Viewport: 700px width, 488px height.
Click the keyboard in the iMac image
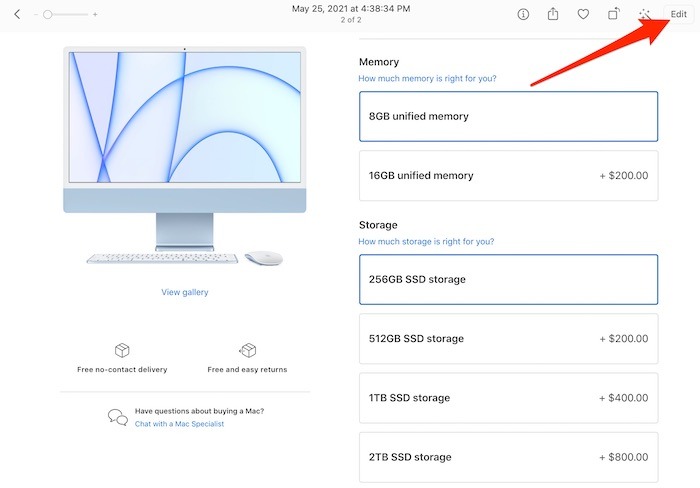tap(162, 259)
